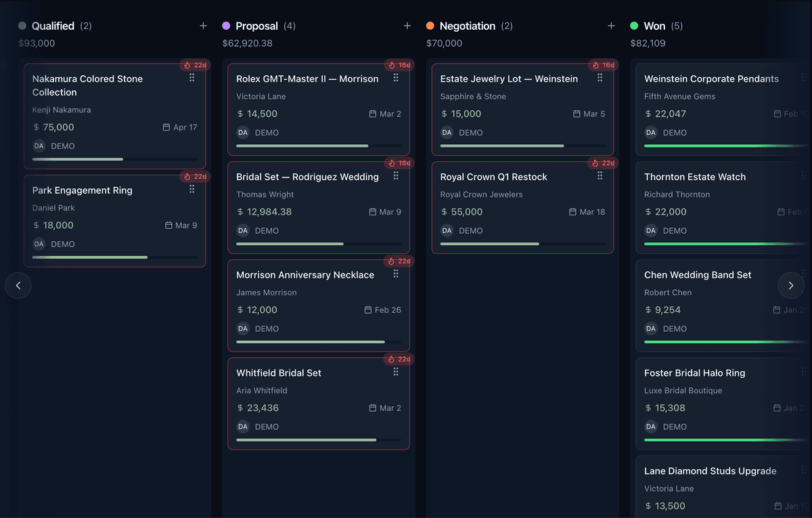Grab the drag handle on Nakamura Colored Stone Collection

[x=192, y=78]
